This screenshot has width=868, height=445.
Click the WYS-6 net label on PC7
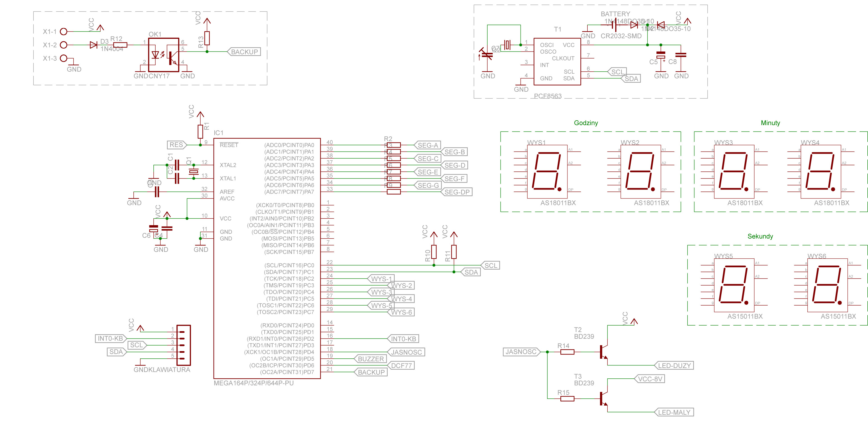coord(401,312)
